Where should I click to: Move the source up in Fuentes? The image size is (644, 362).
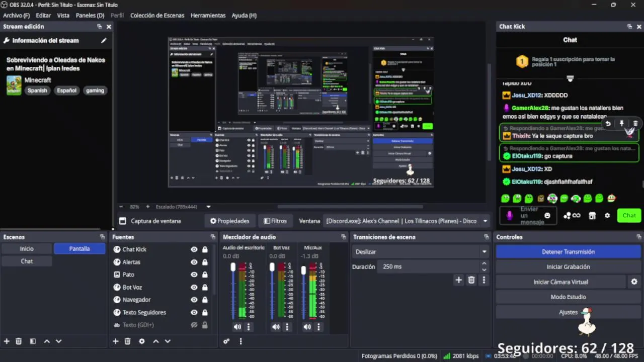[x=156, y=341]
